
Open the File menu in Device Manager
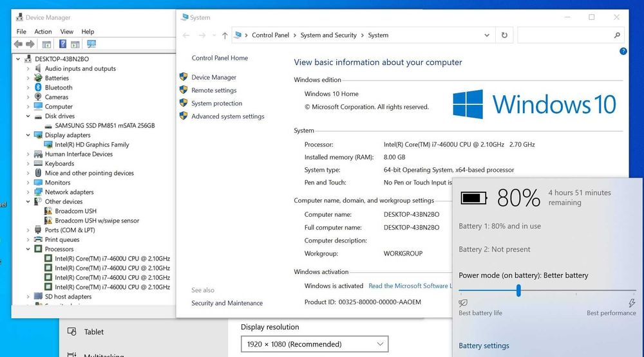[21, 32]
